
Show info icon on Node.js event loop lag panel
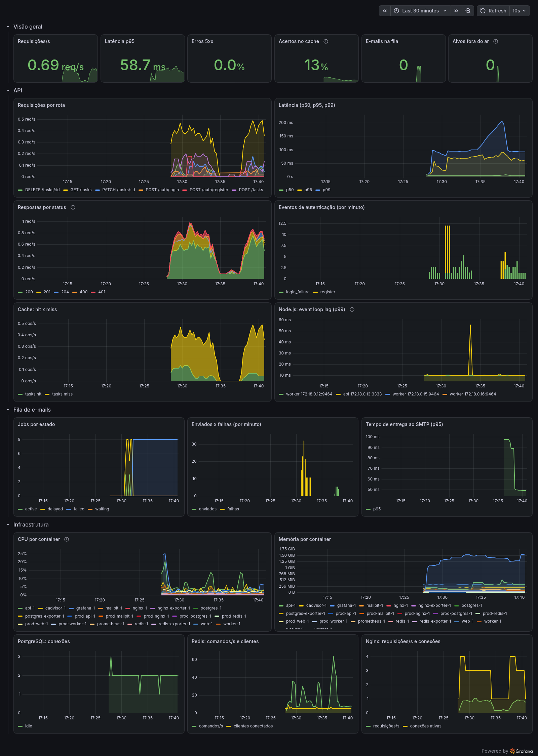tap(352, 309)
